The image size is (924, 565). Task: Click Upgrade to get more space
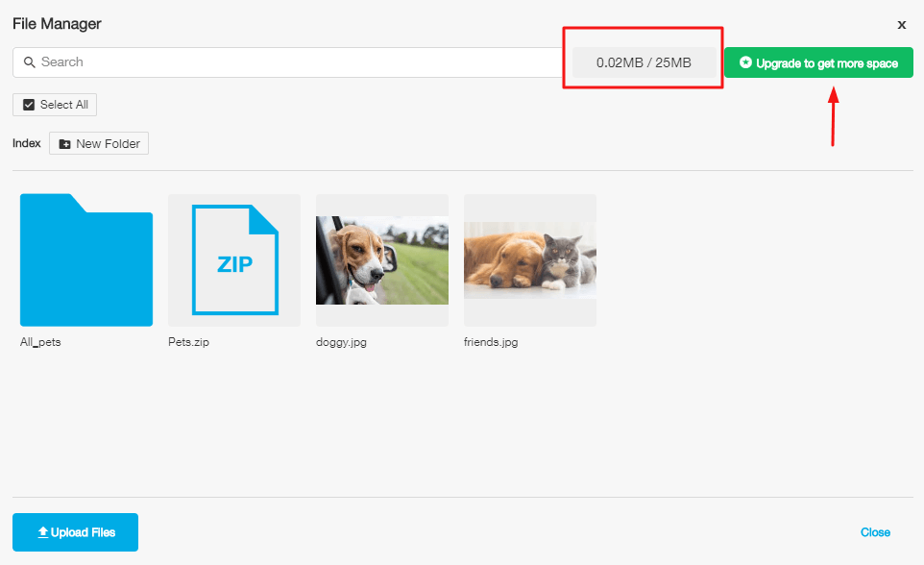pyautogui.click(x=818, y=62)
